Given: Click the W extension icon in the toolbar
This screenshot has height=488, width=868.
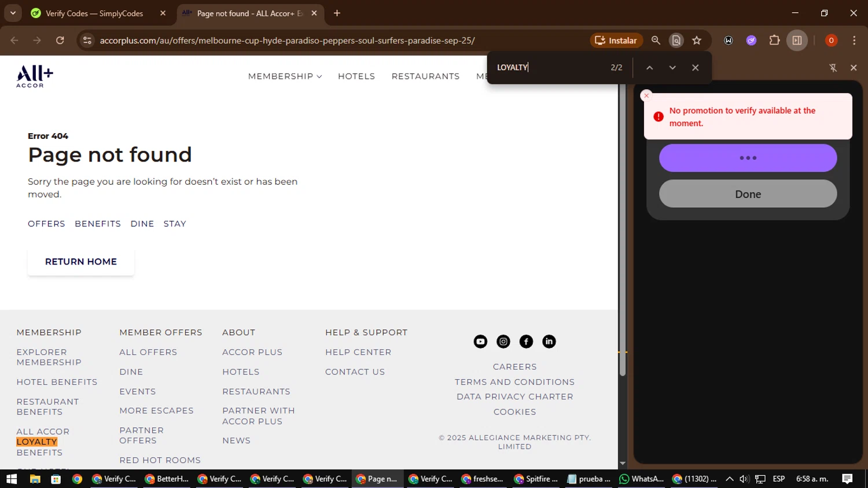Looking at the screenshot, I should 729,41.
